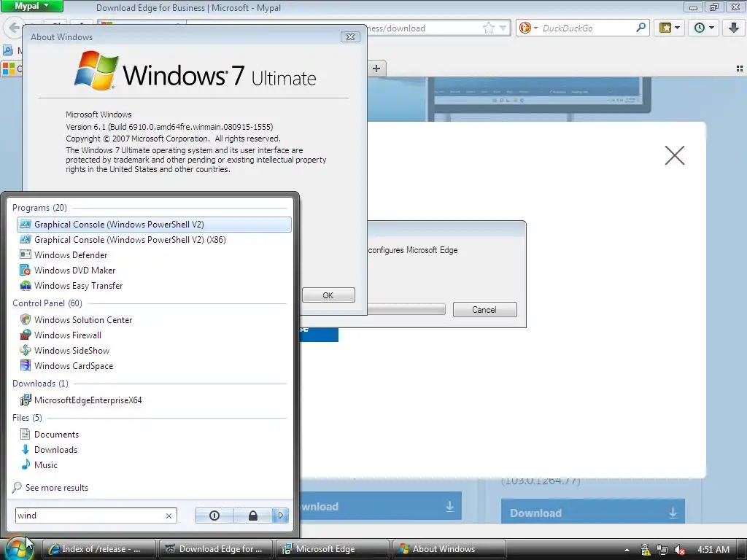Click the tab groups grid icon
The image size is (747, 560).
click(x=740, y=69)
